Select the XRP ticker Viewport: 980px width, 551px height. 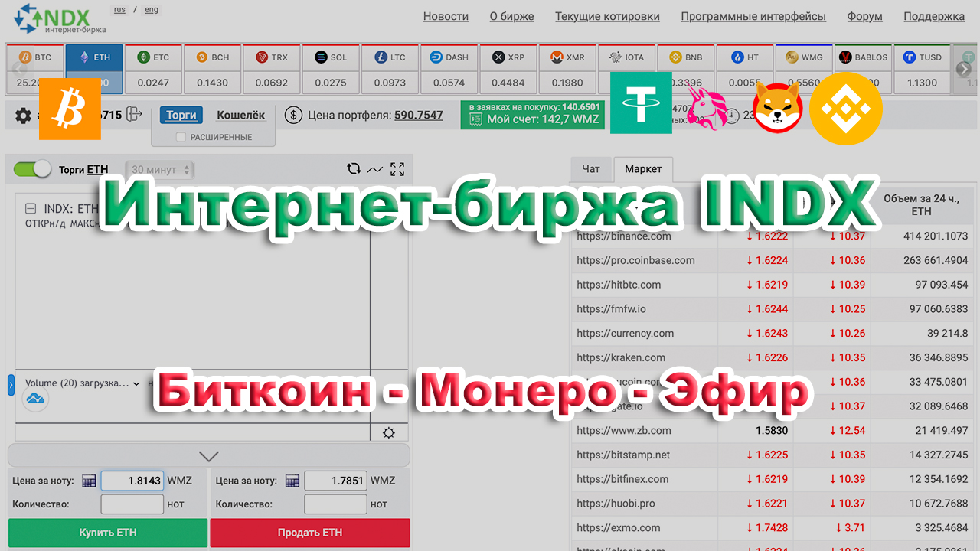508,69
